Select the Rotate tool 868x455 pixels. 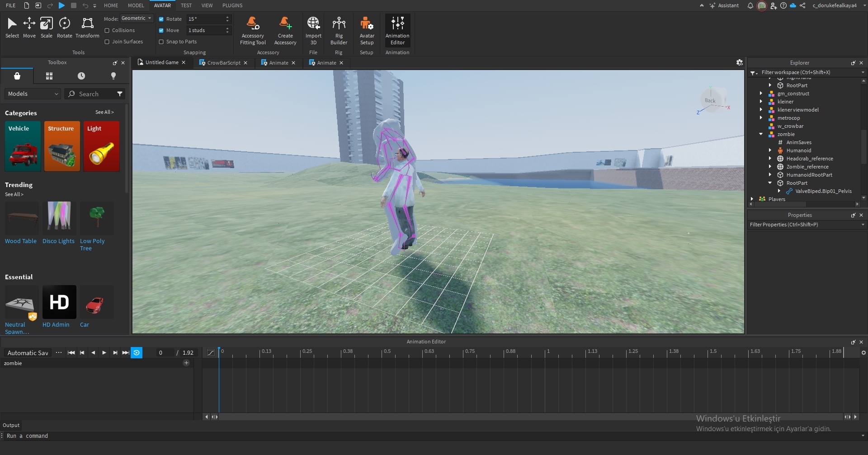[64, 27]
